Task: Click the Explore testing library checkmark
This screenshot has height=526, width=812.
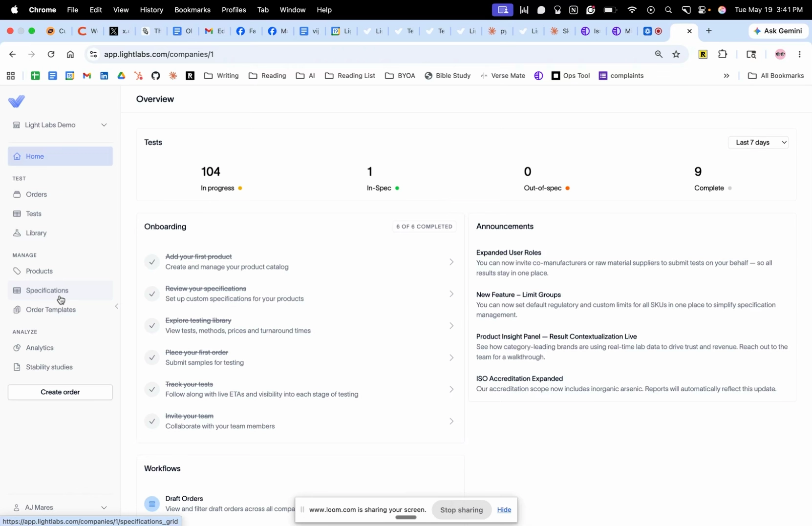Action: 152,325
